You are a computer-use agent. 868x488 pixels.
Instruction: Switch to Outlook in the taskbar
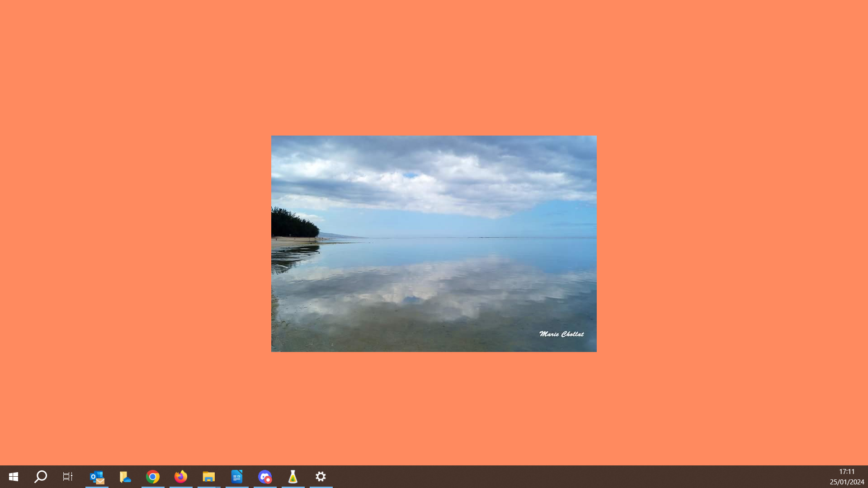97,477
